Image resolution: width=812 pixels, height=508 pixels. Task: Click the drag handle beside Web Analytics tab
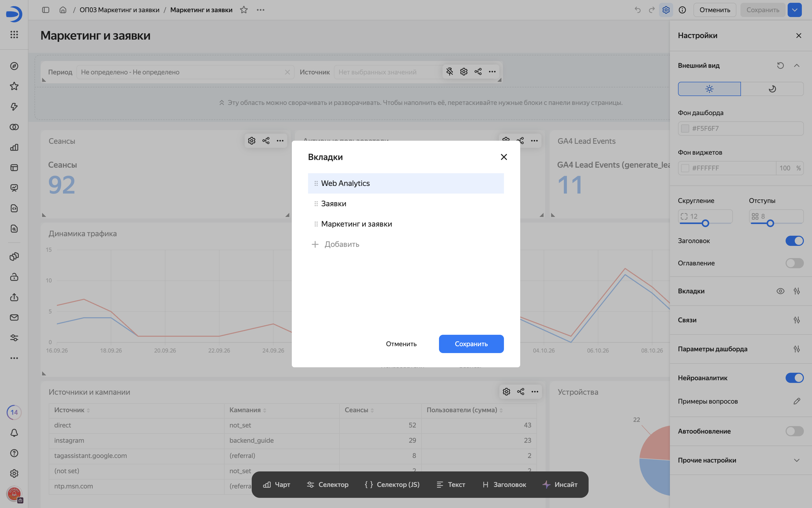[x=316, y=183]
